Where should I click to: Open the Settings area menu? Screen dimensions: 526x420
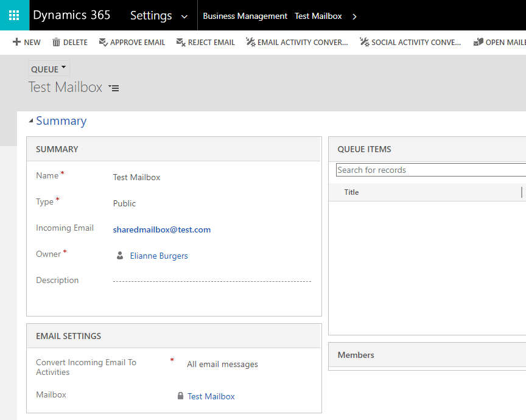(151, 15)
